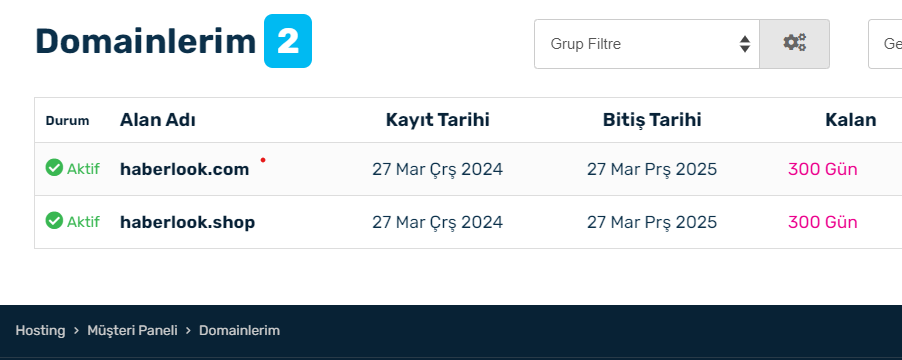
Task: Click the Grup Filtre up-down arrows
Action: [x=745, y=44]
